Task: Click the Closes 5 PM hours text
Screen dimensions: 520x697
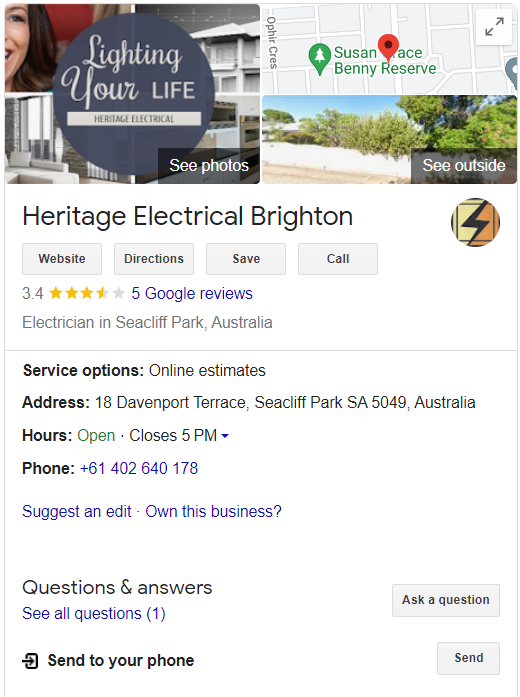Action: (173, 435)
